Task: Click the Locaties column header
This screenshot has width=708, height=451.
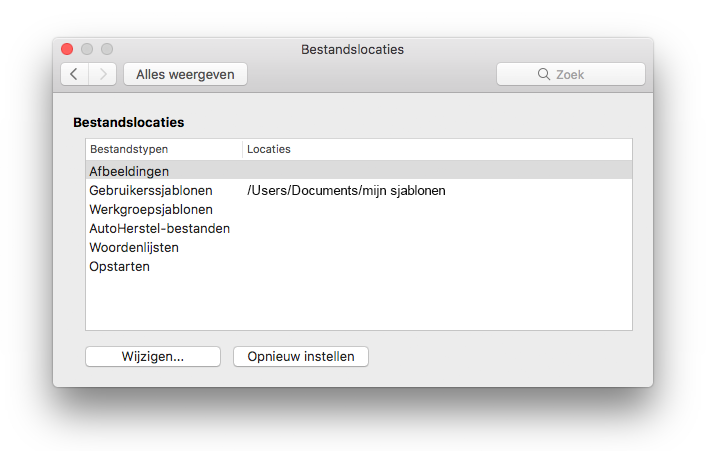Action: [x=437, y=149]
